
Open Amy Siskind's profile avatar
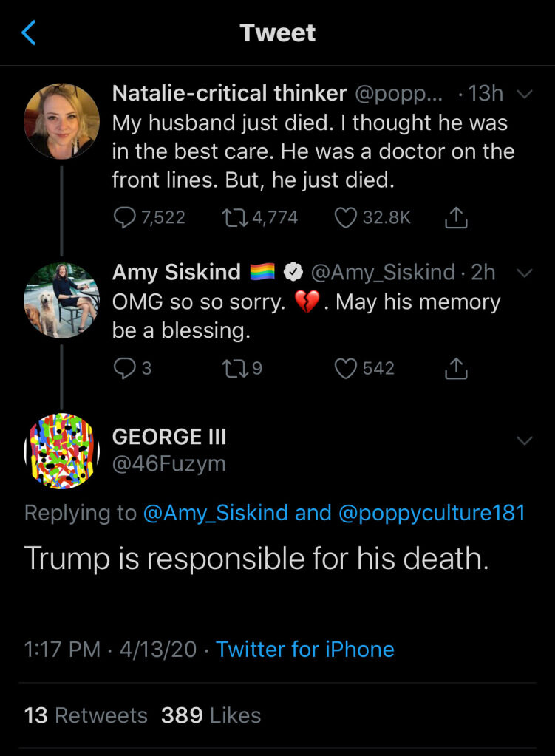[61, 300]
